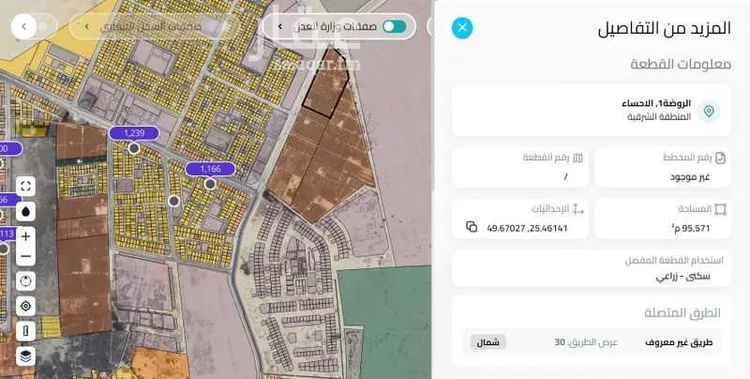Screen dimensions: 750x379
Task: Click the white round chevron button at top-left
Action: tap(23, 26)
